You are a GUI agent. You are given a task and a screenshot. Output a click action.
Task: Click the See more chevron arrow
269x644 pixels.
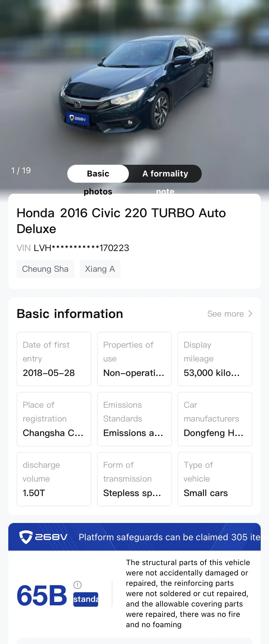250,314
